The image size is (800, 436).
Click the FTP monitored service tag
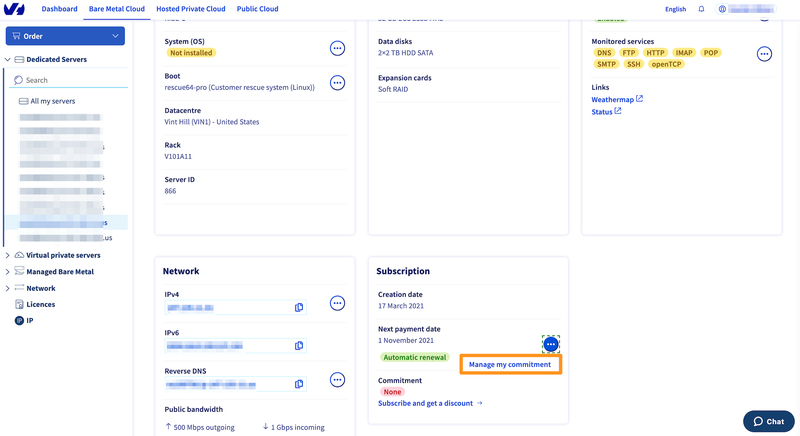629,53
